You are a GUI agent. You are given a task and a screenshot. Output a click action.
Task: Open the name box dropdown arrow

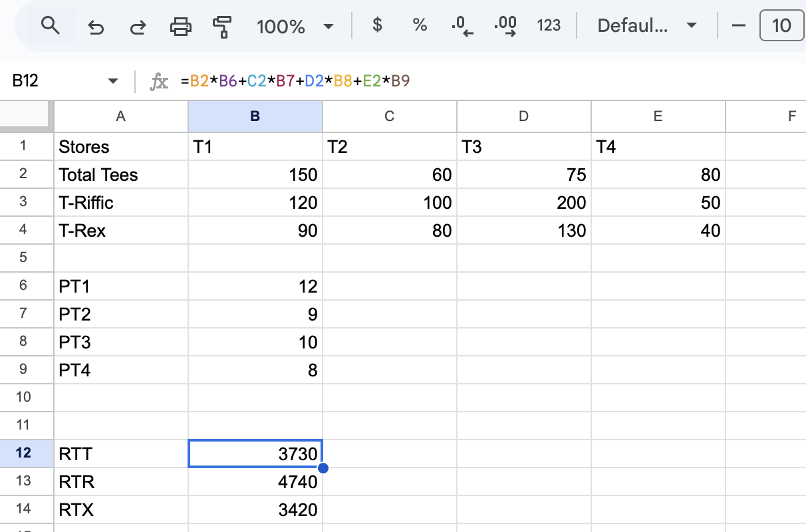pos(113,80)
